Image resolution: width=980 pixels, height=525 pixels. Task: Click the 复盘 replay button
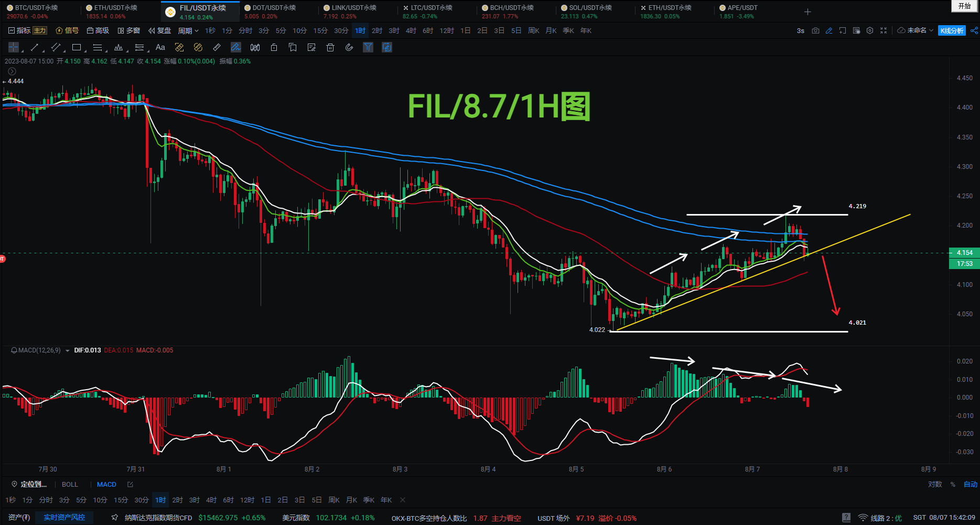pos(160,30)
